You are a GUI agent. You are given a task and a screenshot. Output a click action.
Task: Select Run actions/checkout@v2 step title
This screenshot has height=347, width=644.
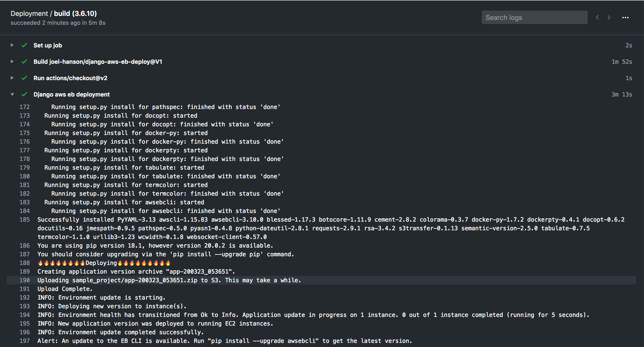(70, 78)
